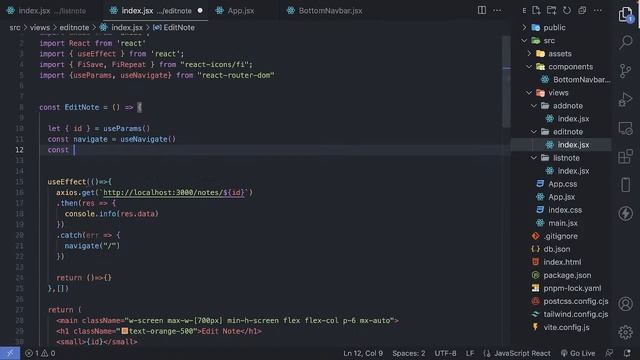
Task: Click New File icon in explorer toolbar
Action: [x=536, y=11]
